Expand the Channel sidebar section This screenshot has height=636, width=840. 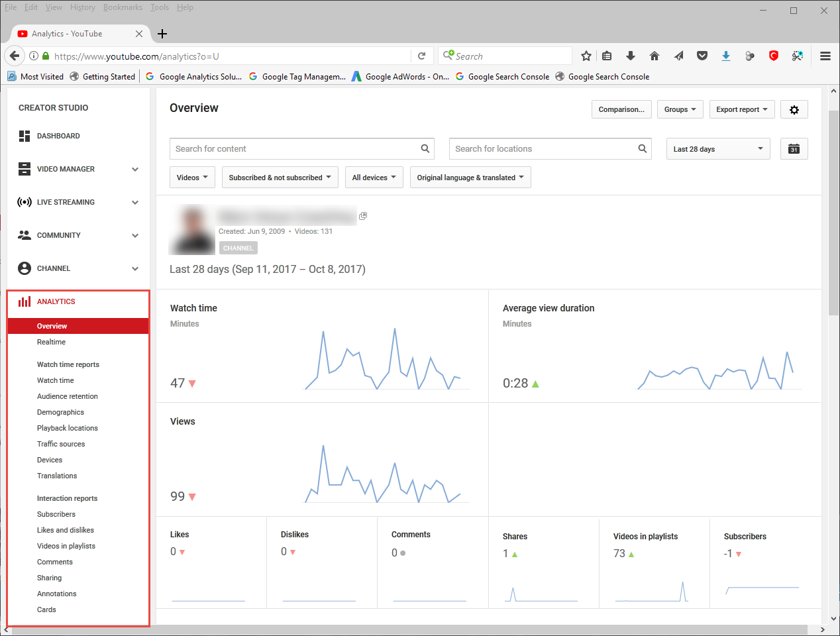(x=135, y=269)
